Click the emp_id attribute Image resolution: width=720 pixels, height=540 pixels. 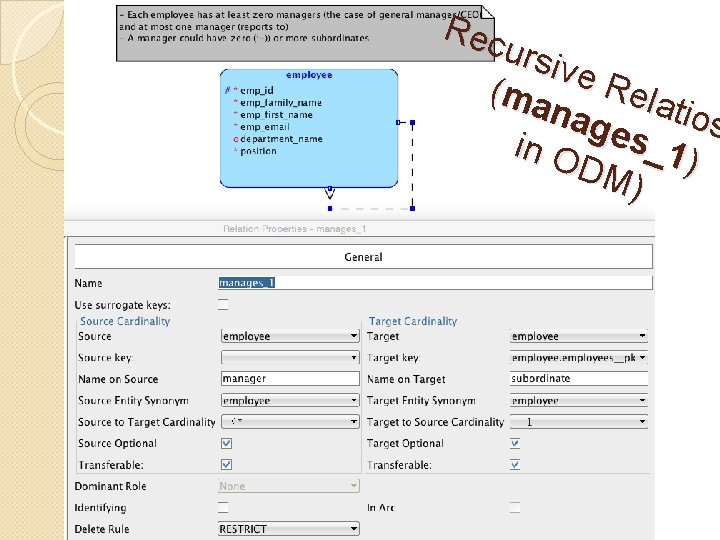(x=257, y=90)
